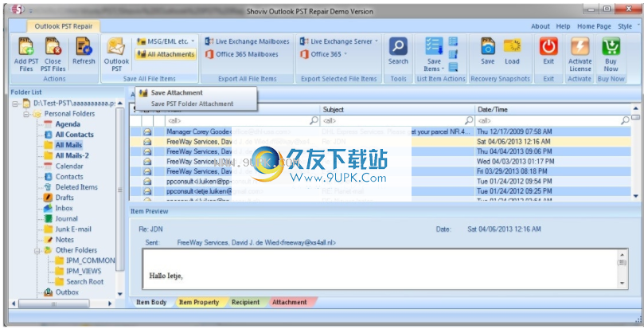
Task: Select the Manager Corey Goode email row
Action: tap(381, 131)
